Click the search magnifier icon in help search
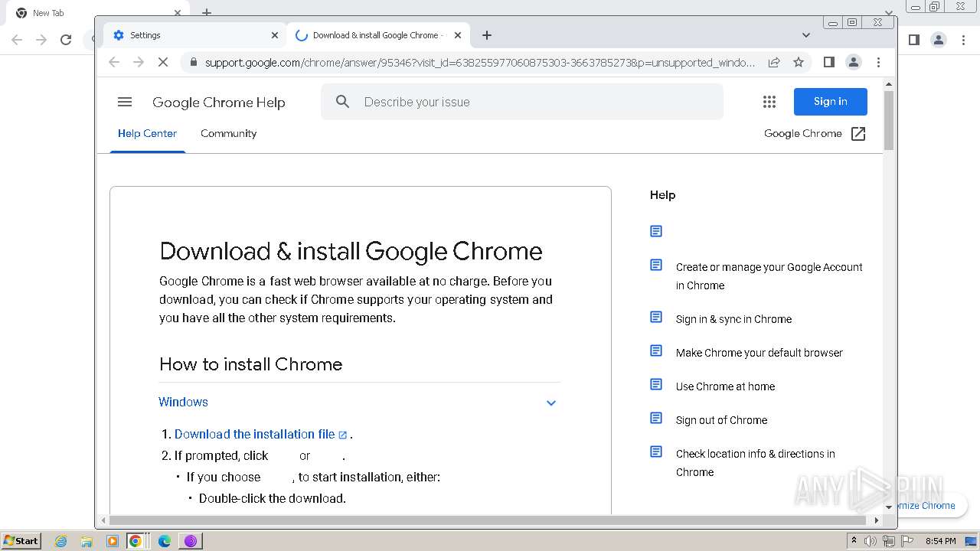The height and width of the screenshot is (551, 980). pos(342,102)
